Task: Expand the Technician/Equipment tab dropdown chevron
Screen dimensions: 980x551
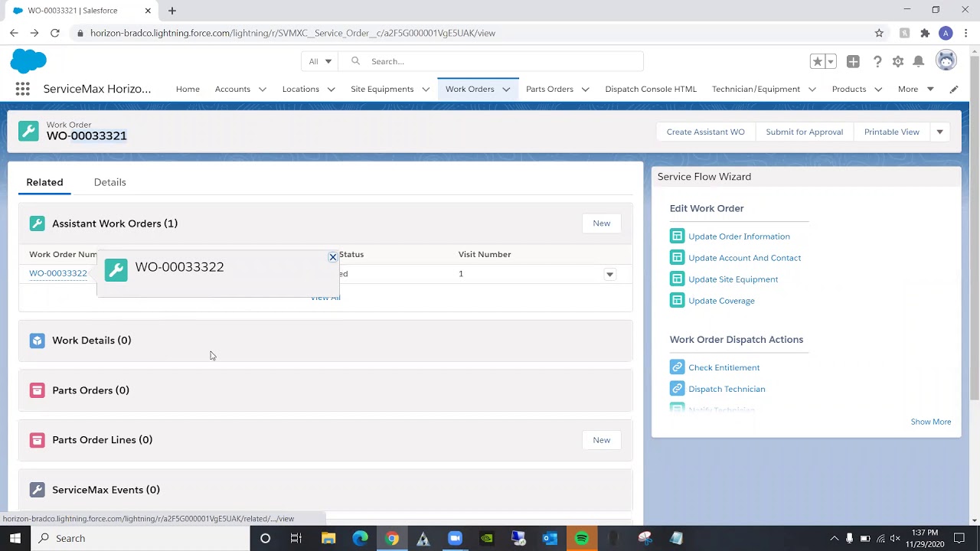Action: [812, 90]
